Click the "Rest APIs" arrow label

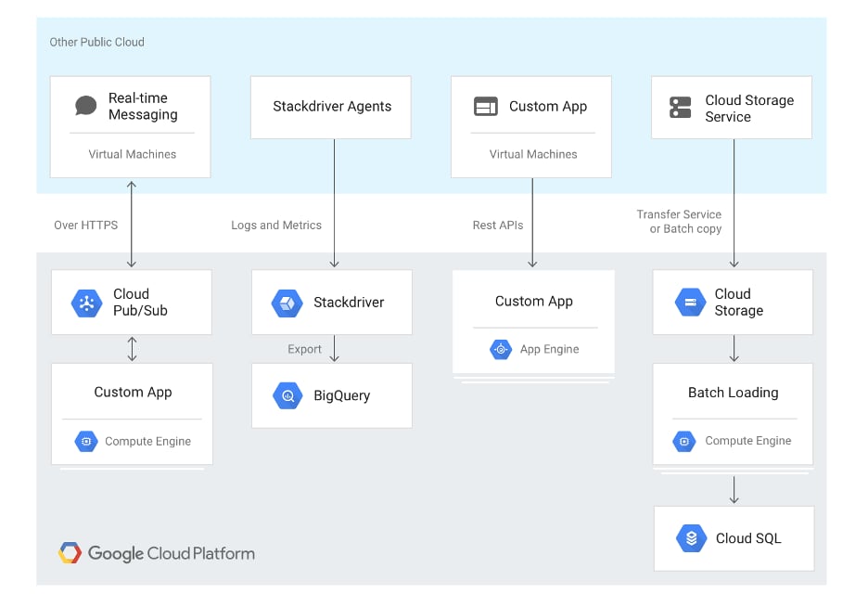pos(498,225)
